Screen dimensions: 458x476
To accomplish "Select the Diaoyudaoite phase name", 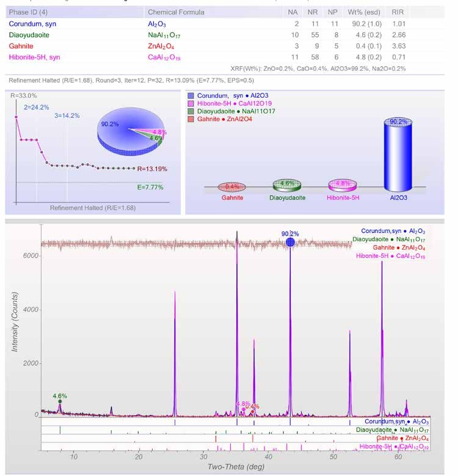I will [x=29, y=35].
